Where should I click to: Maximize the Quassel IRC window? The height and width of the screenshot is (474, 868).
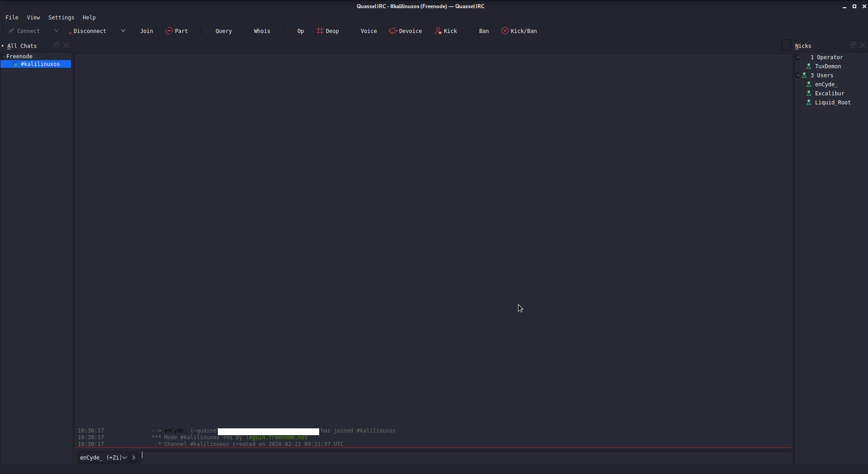[x=854, y=6]
